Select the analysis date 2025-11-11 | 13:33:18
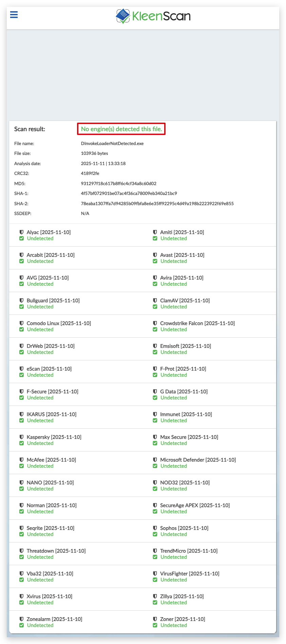This screenshot has height=644, width=286. point(103,164)
